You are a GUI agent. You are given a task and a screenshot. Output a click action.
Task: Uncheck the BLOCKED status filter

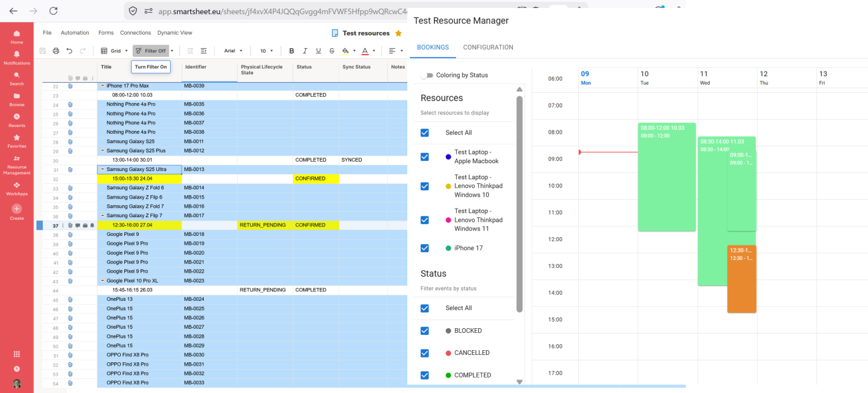[425, 331]
